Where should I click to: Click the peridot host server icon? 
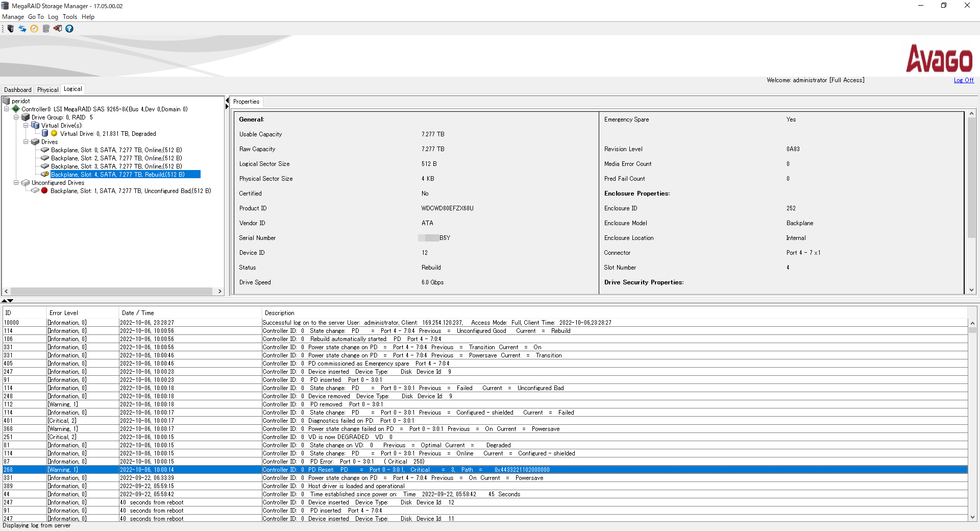click(6, 101)
